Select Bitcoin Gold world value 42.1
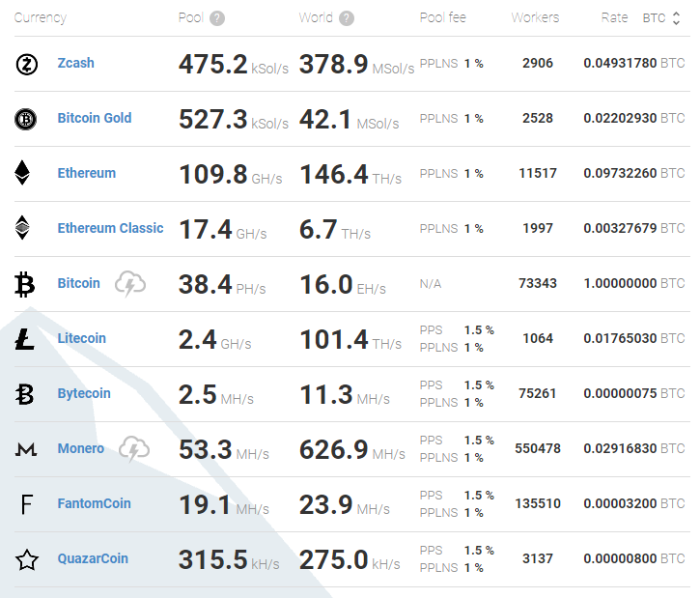The width and height of the screenshot is (700, 598). [325, 119]
